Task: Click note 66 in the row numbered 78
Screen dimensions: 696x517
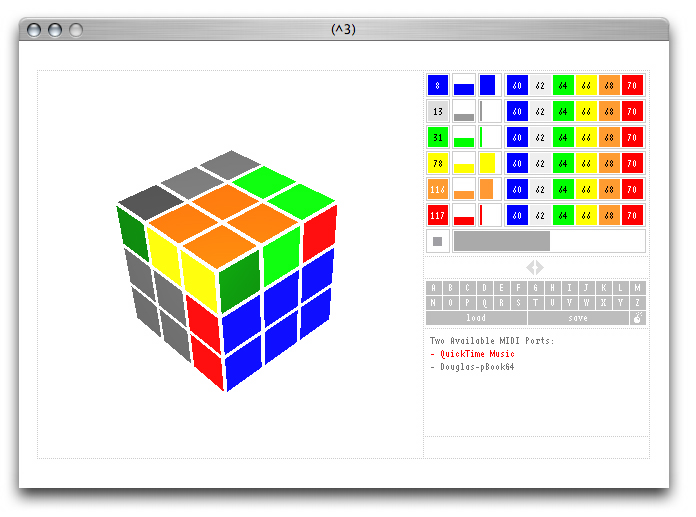Action: pyautogui.click(x=586, y=163)
